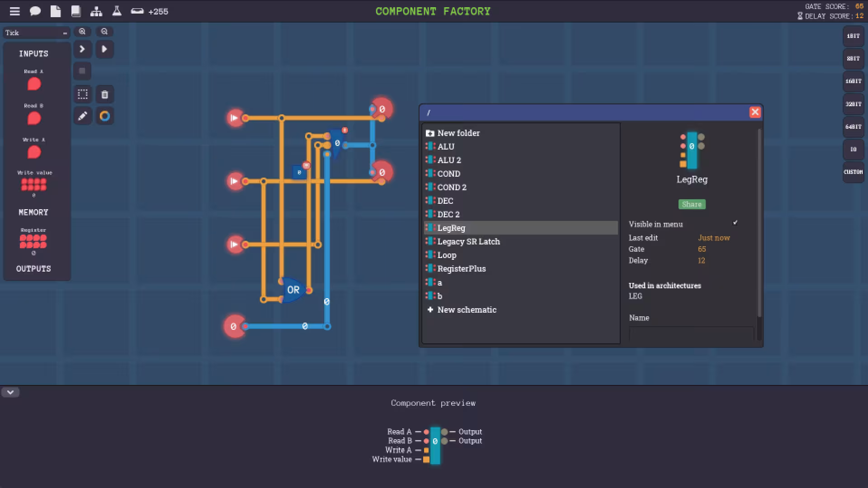Open the RegisterPlus schematic
The width and height of the screenshot is (868, 488).
tap(521, 268)
